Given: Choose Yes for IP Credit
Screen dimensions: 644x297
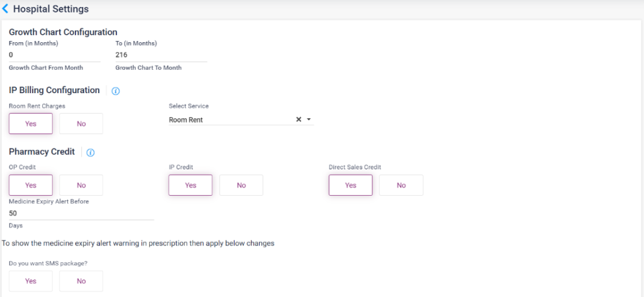Looking at the screenshot, I should click(191, 186).
